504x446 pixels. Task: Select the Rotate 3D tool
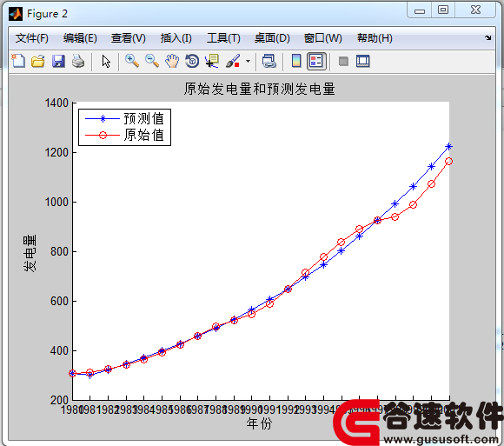click(x=192, y=61)
